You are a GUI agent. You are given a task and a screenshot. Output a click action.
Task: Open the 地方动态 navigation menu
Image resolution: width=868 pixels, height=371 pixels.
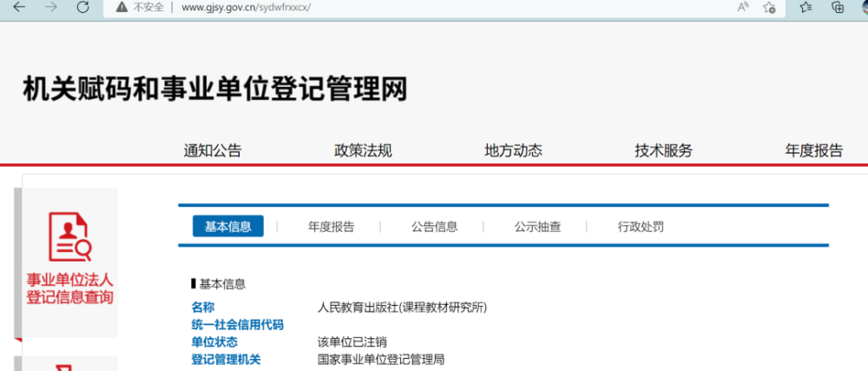[513, 150]
